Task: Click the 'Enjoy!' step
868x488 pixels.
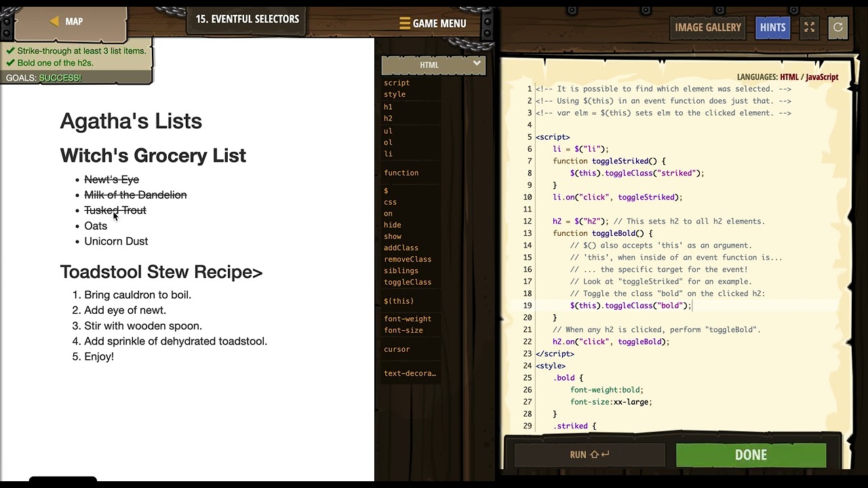Action: tap(99, 357)
